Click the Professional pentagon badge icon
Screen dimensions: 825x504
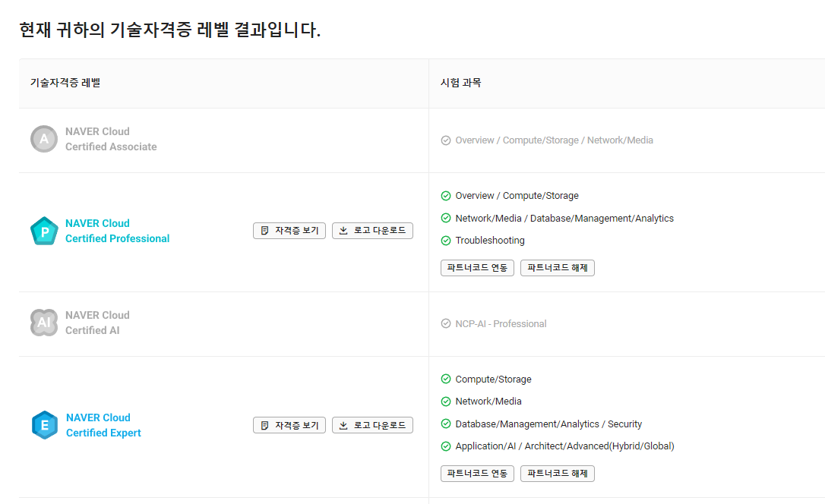click(x=44, y=231)
